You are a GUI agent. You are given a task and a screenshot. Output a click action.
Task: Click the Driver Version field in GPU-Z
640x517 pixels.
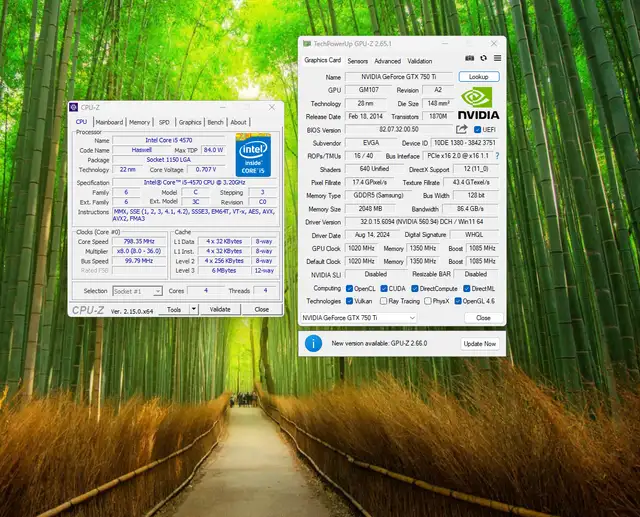422,222
